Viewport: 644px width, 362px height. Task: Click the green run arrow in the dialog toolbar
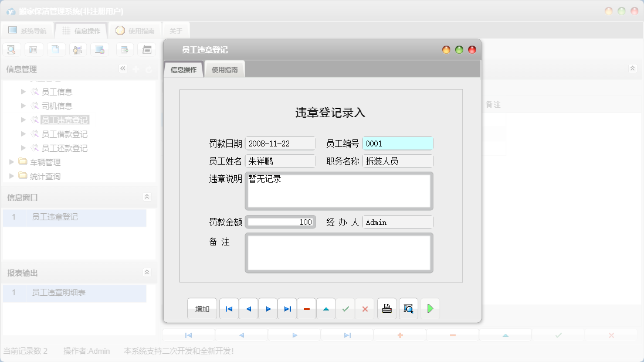click(x=430, y=309)
